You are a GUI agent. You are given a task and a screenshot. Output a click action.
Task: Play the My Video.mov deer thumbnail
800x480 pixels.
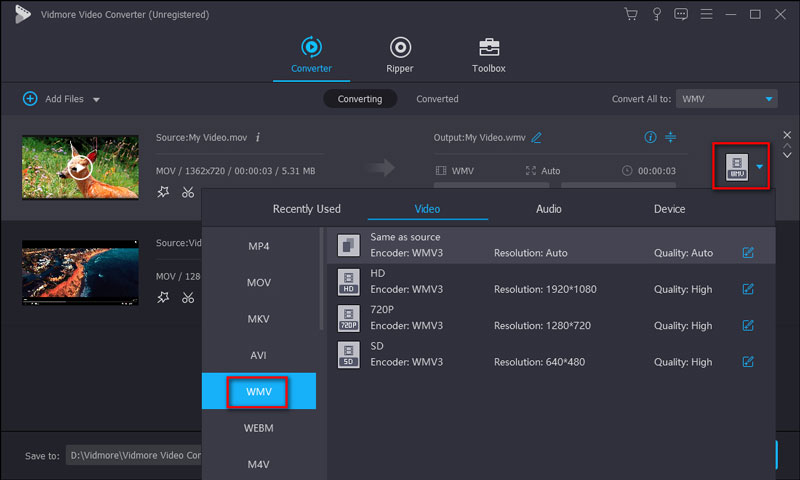pyautogui.click(x=80, y=167)
